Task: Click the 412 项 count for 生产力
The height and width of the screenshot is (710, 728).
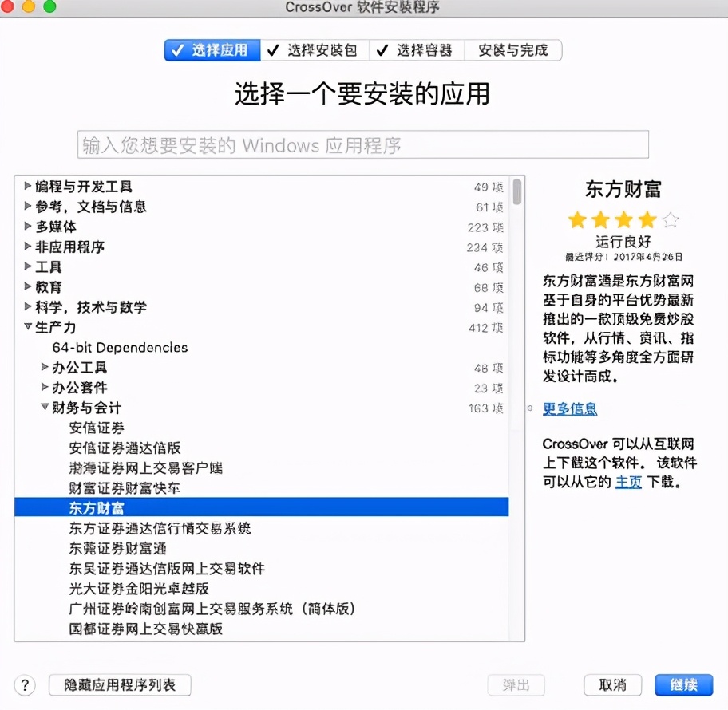Action: click(x=485, y=328)
